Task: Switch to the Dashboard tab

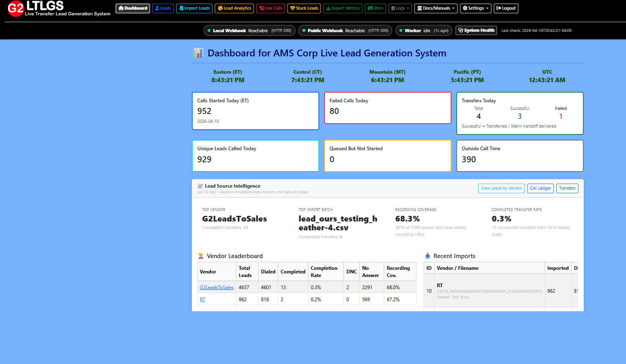Action: pos(133,8)
